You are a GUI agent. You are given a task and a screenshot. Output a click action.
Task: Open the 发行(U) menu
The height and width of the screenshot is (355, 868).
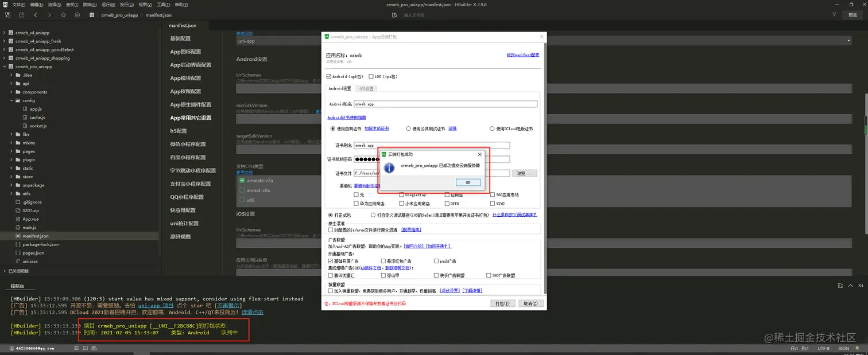click(126, 5)
